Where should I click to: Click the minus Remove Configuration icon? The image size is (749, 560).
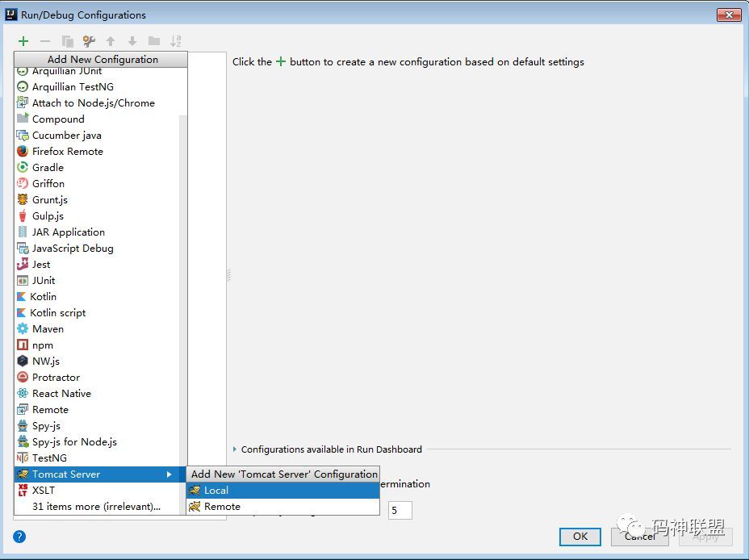[x=45, y=41]
